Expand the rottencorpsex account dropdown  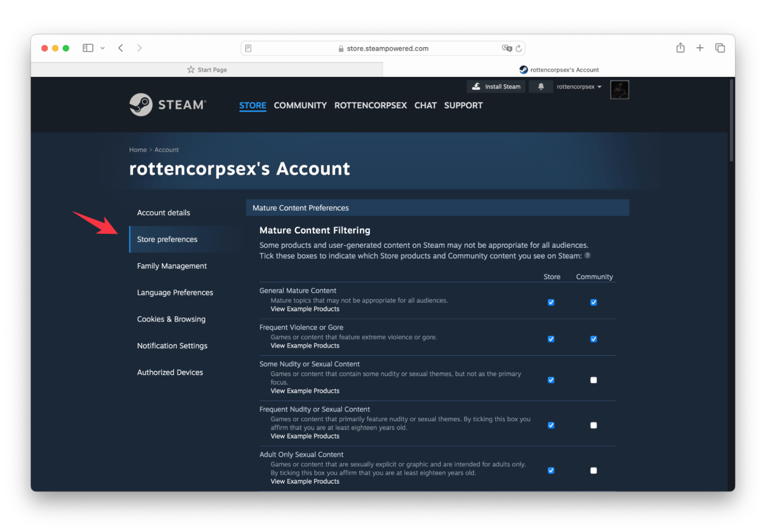click(579, 87)
